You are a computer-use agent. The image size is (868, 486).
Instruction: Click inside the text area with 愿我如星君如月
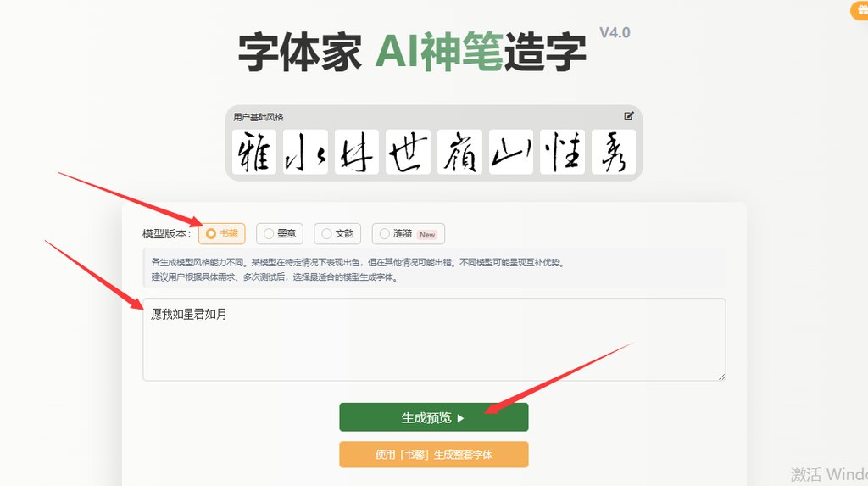pos(434,339)
